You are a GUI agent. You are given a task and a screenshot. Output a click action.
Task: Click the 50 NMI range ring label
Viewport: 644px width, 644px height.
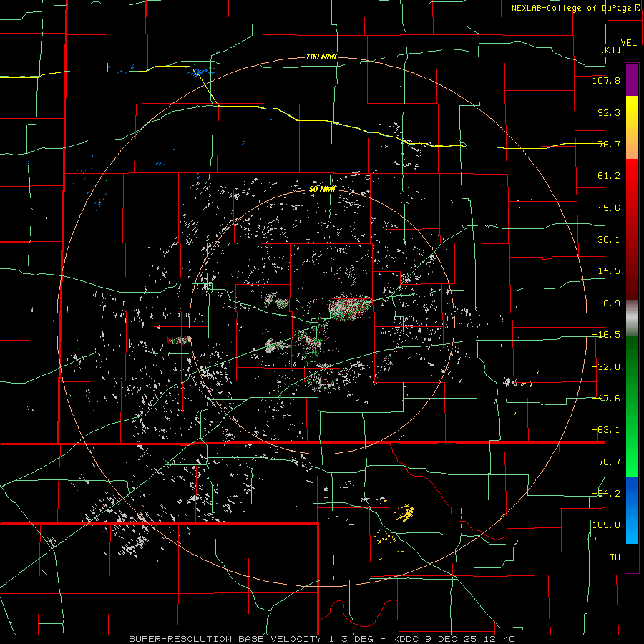tap(322, 190)
